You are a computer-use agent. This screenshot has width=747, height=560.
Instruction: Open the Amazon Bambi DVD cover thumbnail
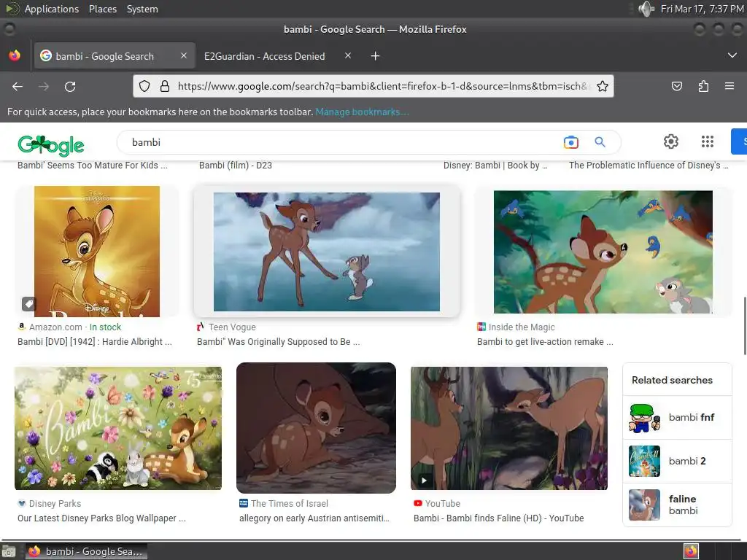[x=97, y=252]
